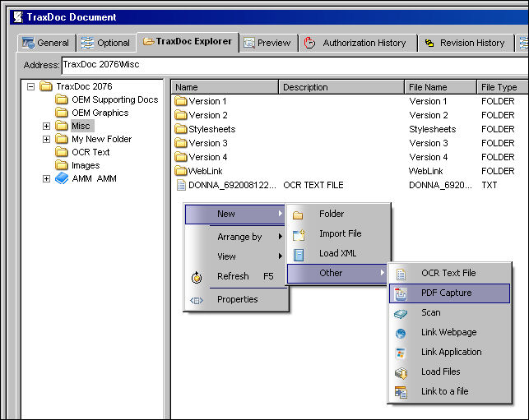
Task: Sort by the Name column header
Action: 225,87
